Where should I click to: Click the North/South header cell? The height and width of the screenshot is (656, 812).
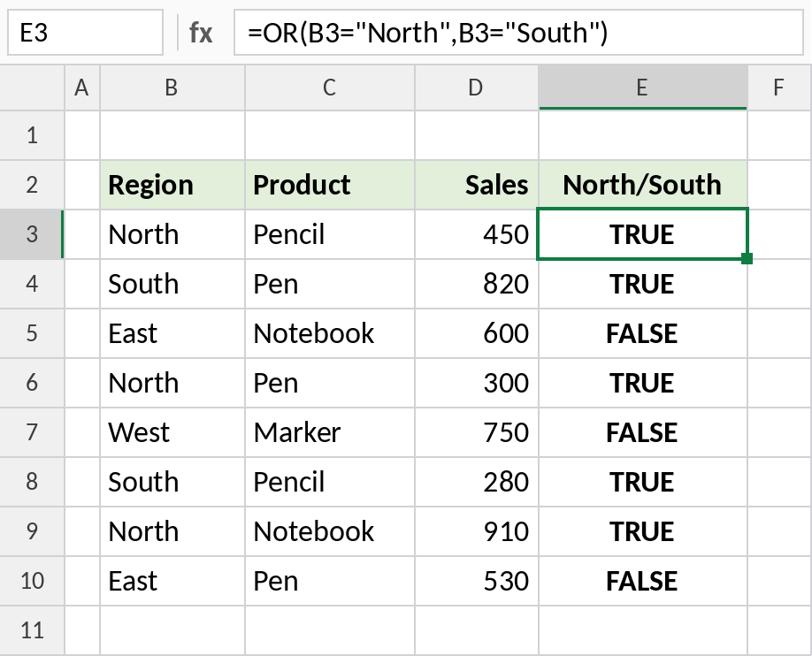(643, 185)
